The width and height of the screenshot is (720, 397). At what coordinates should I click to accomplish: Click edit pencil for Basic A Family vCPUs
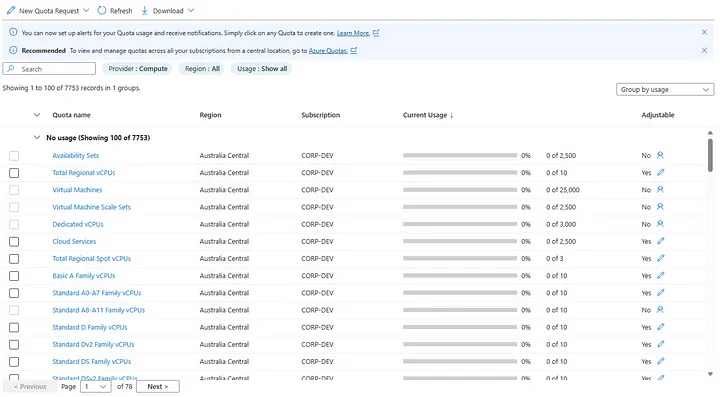click(660, 275)
